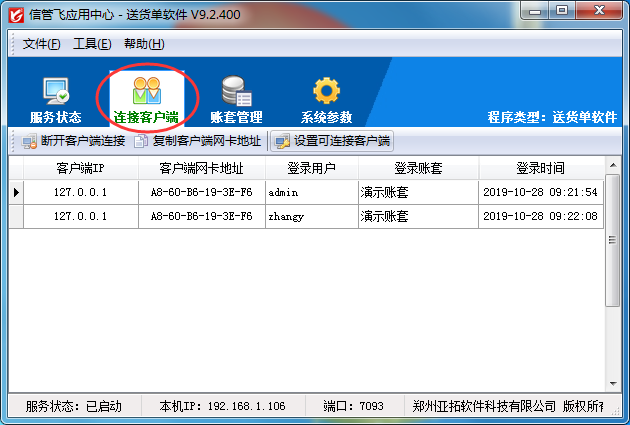Open the 文件(F) menu
Viewport: 630px width, 425px height.
coord(41,44)
